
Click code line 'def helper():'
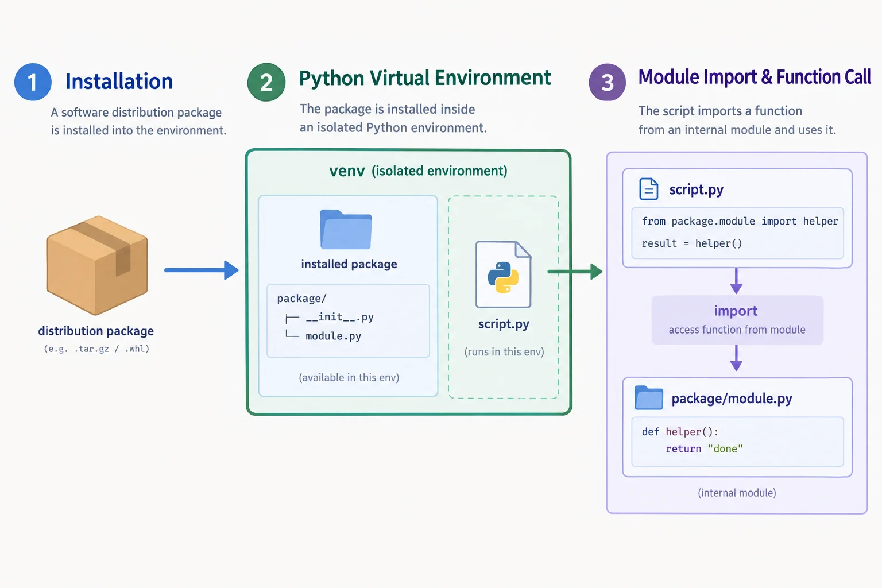pos(680,432)
